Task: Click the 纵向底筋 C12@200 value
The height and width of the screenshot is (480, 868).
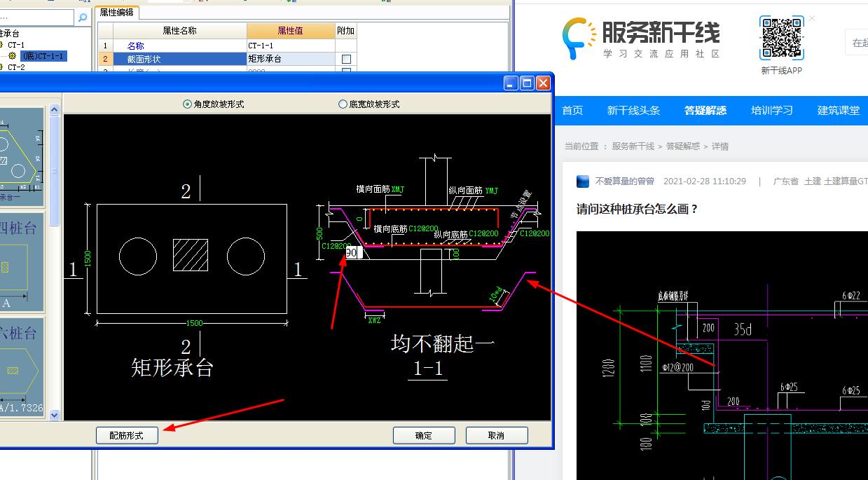Action: tap(483, 233)
